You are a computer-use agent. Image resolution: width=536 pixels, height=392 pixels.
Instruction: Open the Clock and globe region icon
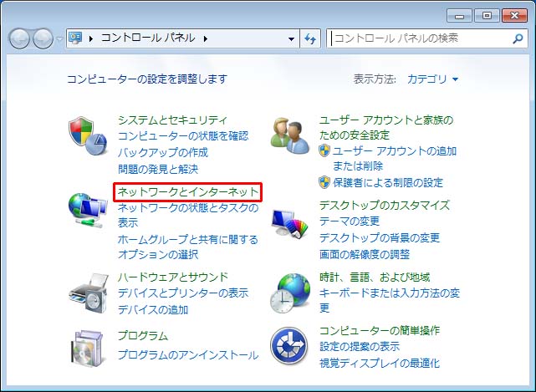click(290, 293)
